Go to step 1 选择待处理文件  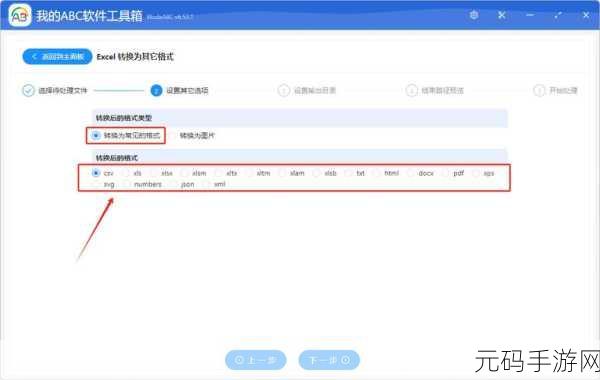55,91
